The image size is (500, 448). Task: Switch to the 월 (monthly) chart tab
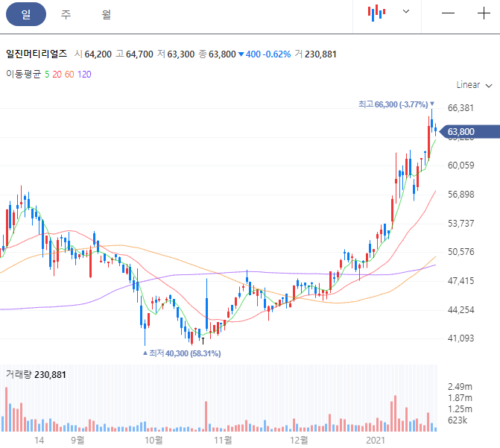tap(107, 14)
